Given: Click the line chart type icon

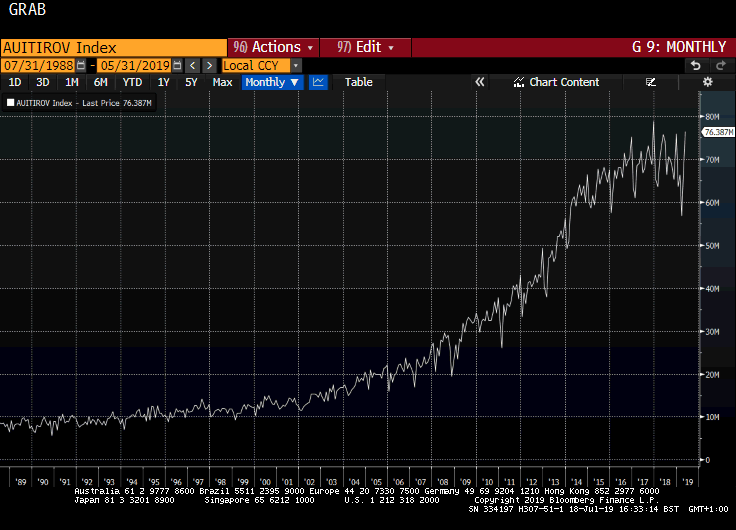Looking at the screenshot, I should [318, 82].
